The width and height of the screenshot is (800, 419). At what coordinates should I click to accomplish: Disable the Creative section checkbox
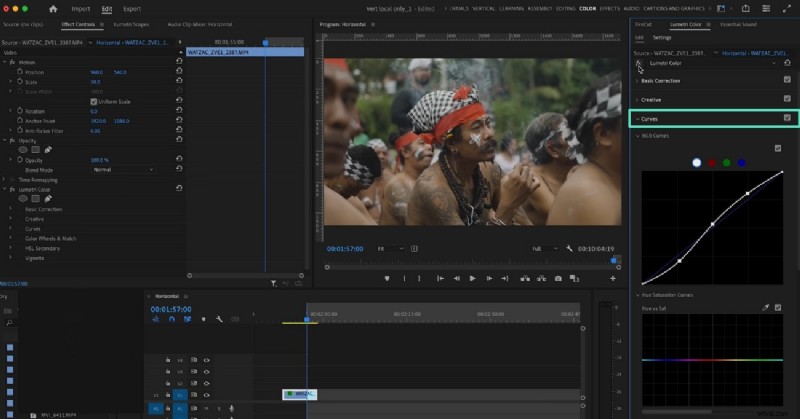coord(787,98)
